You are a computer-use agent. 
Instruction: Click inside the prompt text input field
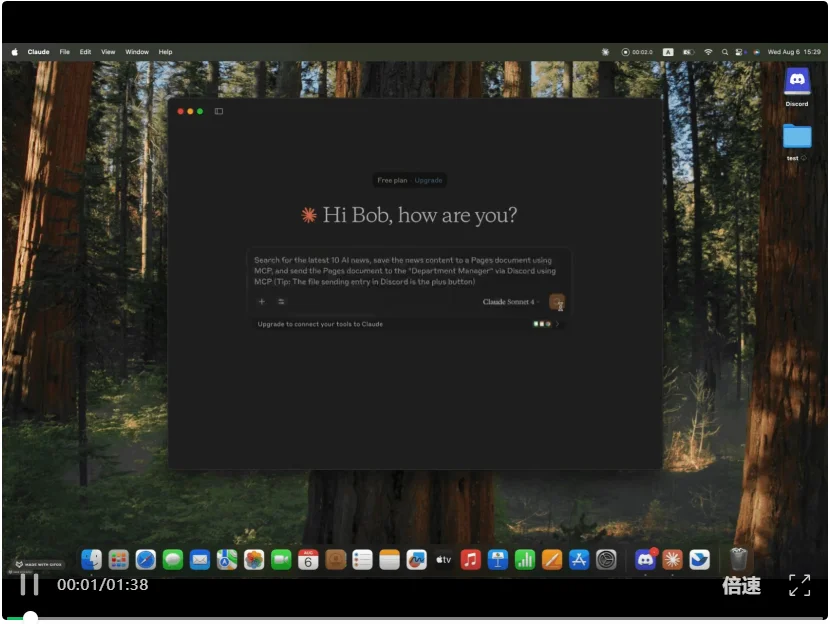coord(408,270)
